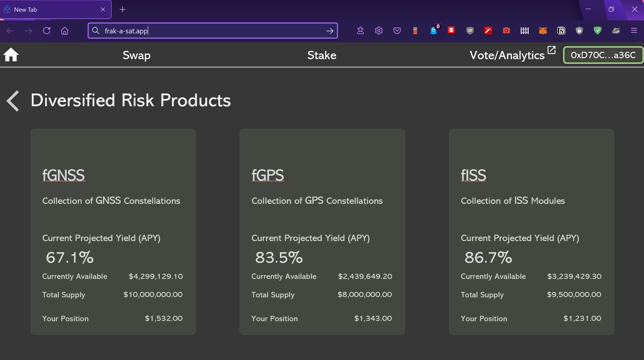The height and width of the screenshot is (360, 644).
Task: Click the go arrow in address bar
Action: click(x=330, y=31)
